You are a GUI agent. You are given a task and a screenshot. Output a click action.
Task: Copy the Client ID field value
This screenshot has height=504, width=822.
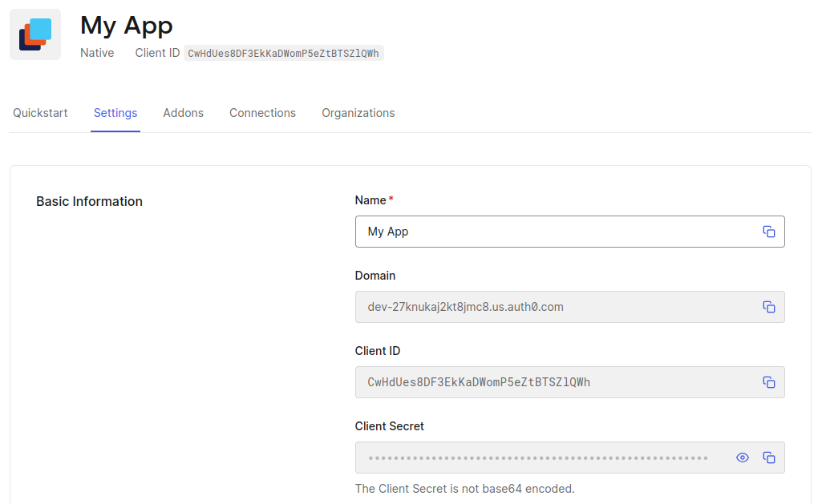768,382
